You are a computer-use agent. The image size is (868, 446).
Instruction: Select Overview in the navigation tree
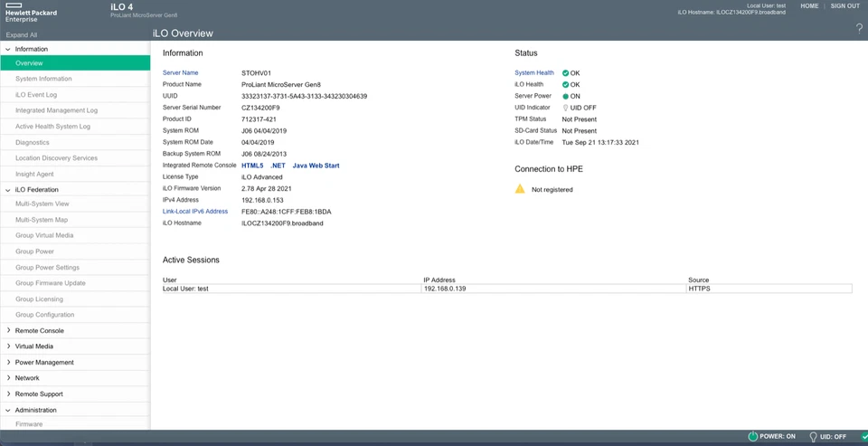click(x=75, y=63)
